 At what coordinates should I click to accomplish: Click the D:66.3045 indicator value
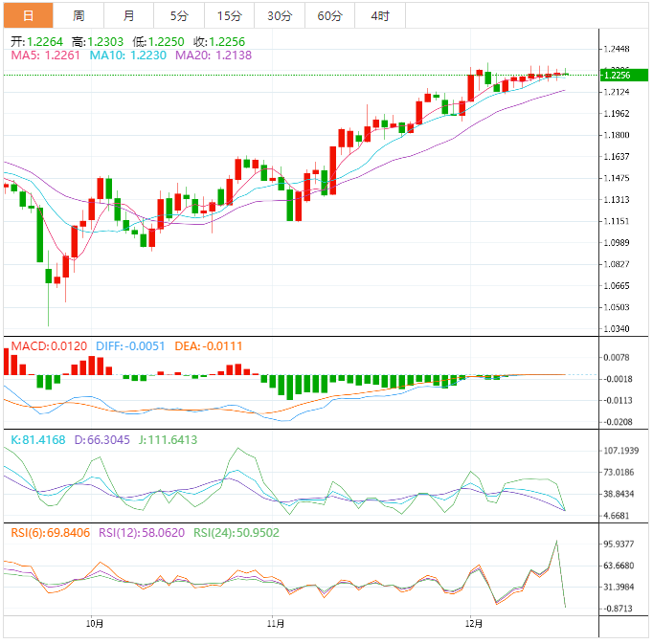[102, 439]
